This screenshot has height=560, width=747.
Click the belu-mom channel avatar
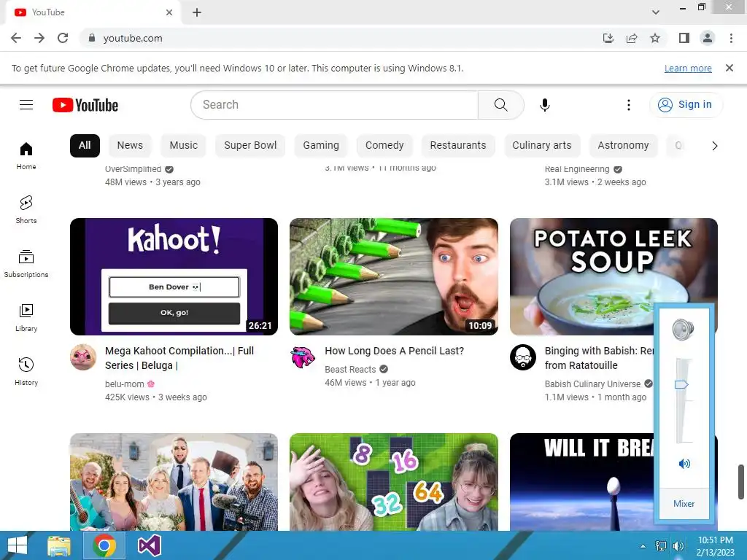point(83,357)
